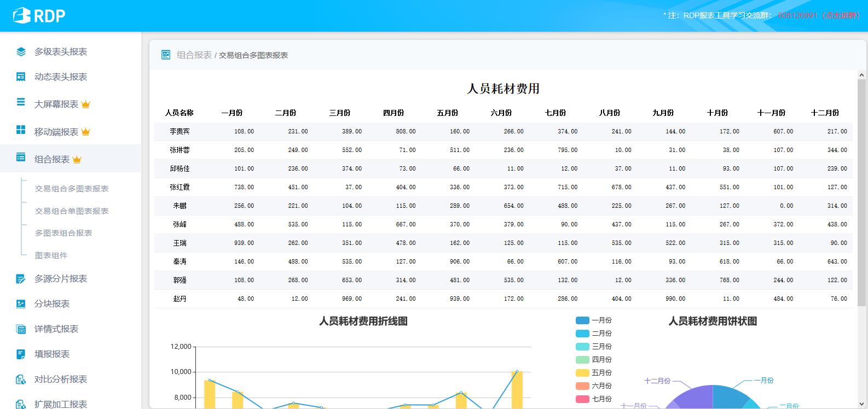Toggle the 一月份 pie legend swatch
Image resolution: width=868 pixels, height=409 pixels.
(x=582, y=320)
